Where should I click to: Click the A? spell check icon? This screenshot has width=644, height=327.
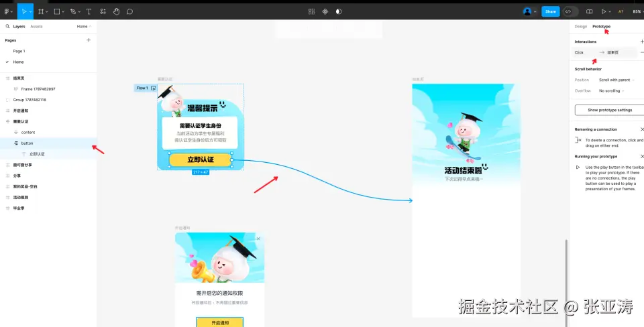(621, 11)
